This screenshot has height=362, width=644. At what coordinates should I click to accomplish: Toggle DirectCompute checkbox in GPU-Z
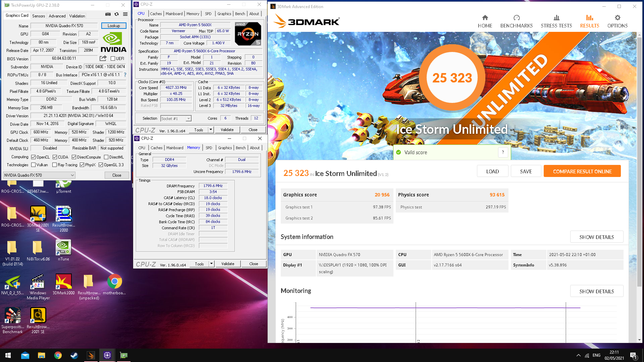[74, 157]
